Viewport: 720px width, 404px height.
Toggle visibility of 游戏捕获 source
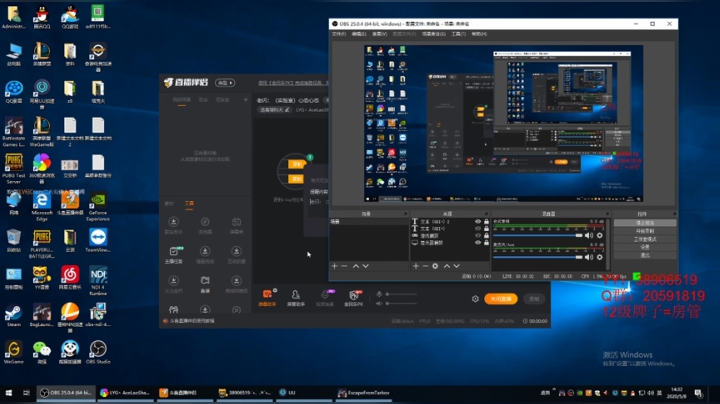point(478,236)
